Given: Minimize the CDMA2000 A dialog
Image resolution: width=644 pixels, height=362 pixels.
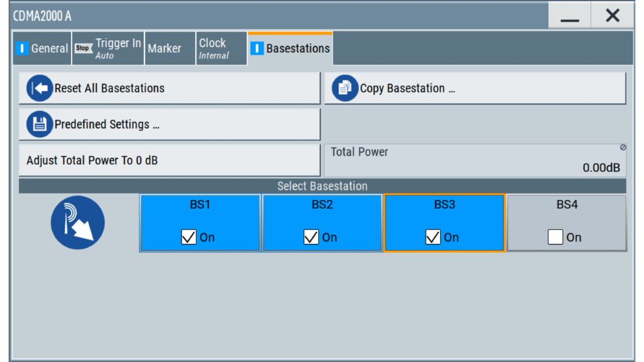Looking at the screenshot, I should 569,16.
